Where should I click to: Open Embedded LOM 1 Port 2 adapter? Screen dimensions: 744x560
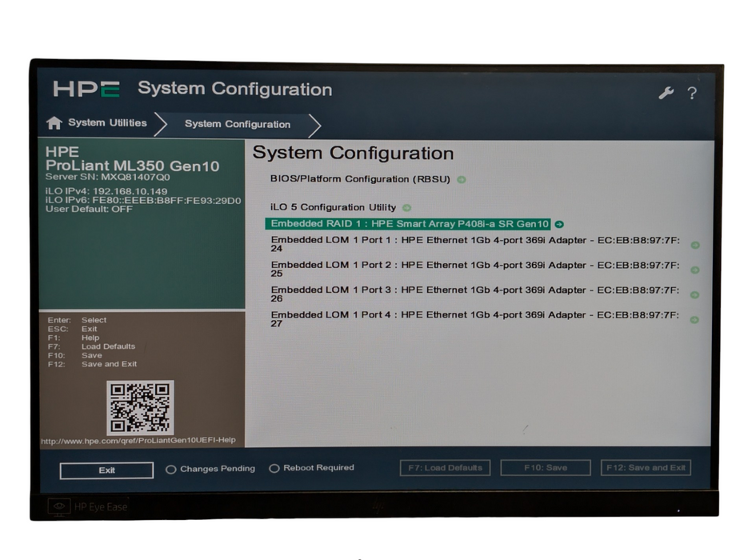pyautogui.click(x=475, y=269)
